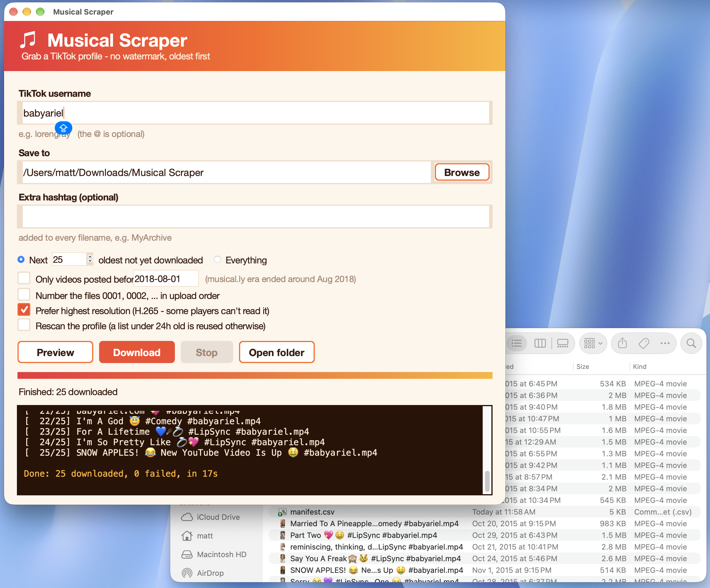
Task: Select Married To A Pineapple file in Finder
Action: click(484, 524)
